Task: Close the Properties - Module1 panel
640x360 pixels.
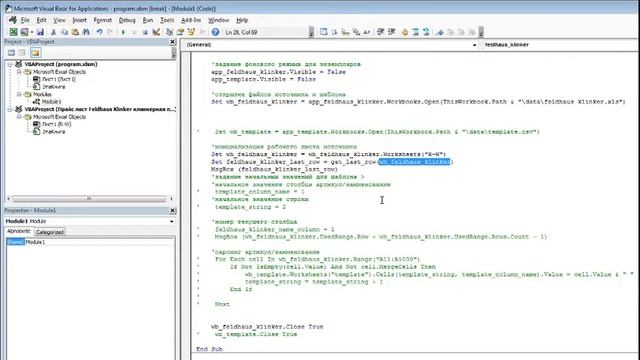Action: 172,210
